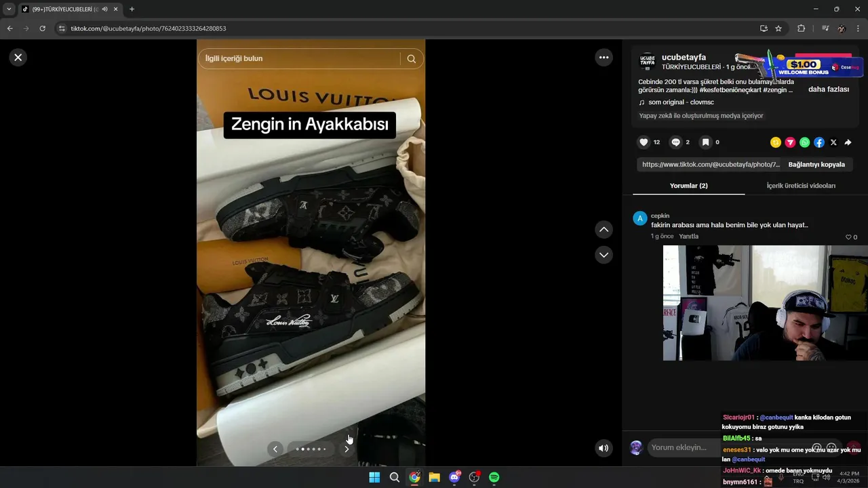Show previous photo in the carousel

click(x=275, y=449)
